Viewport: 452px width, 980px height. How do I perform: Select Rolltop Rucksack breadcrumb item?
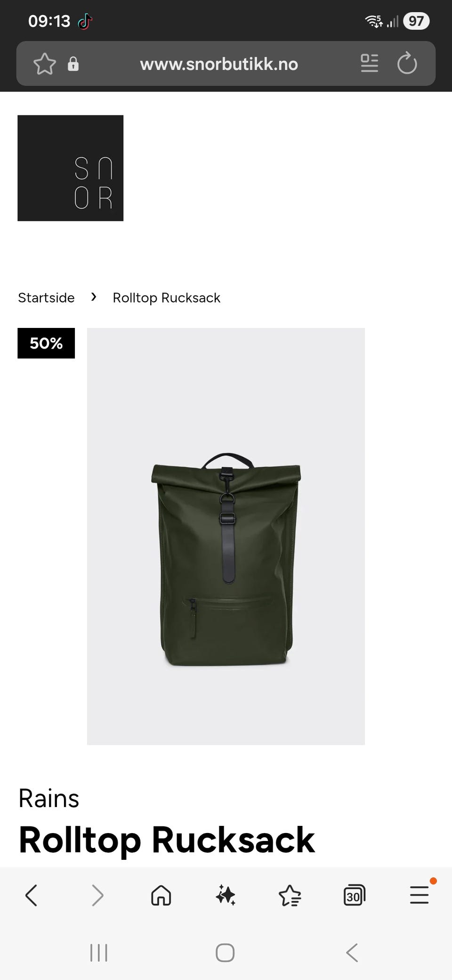click(x=167, y=298)
